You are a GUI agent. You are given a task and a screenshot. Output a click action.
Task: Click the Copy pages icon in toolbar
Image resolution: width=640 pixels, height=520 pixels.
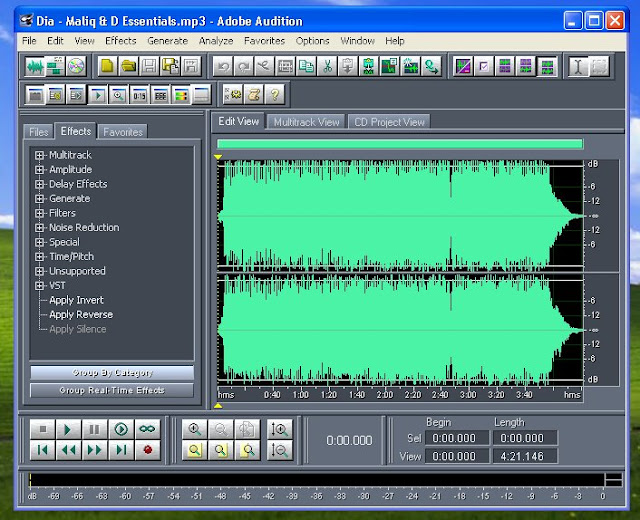306,67
